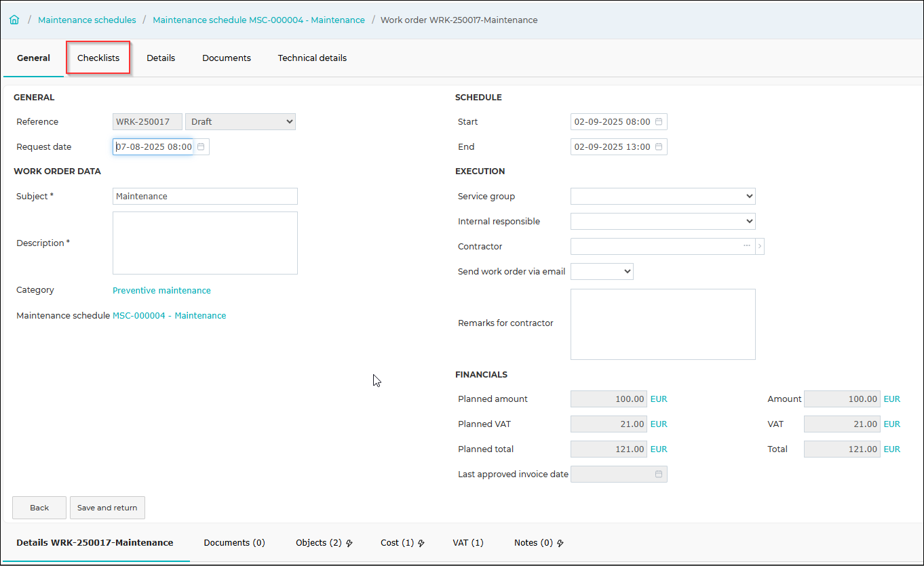The image size is (924, 566).
Task: Open the Preventive maintenance category link
Action: coord(161,291)
